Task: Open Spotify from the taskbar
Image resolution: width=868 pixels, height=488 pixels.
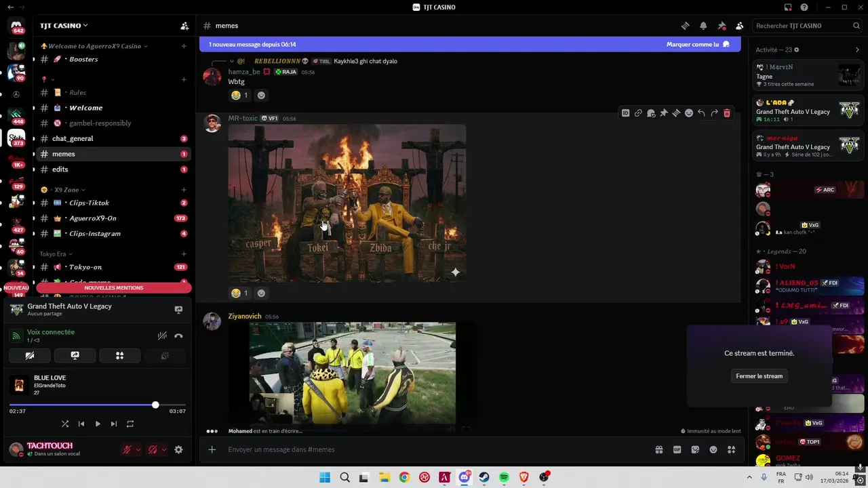Action: coord(504,477)
